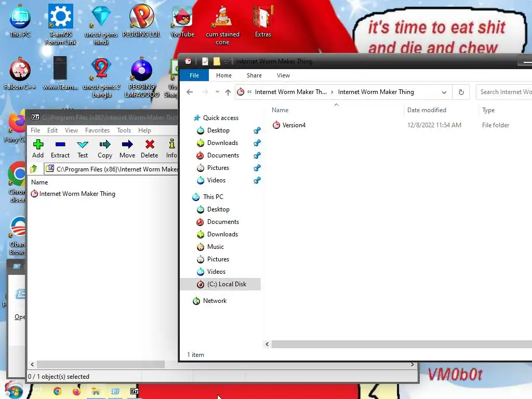Open the This PC desktop icon
The height and width of the screenshot is (399, 532).
[x=20, y=21]
